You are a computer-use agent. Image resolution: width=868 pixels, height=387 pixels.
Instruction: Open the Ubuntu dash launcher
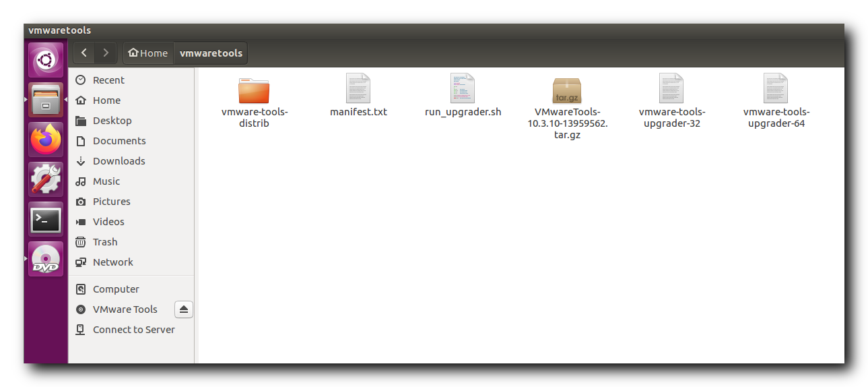pos(46,61)
